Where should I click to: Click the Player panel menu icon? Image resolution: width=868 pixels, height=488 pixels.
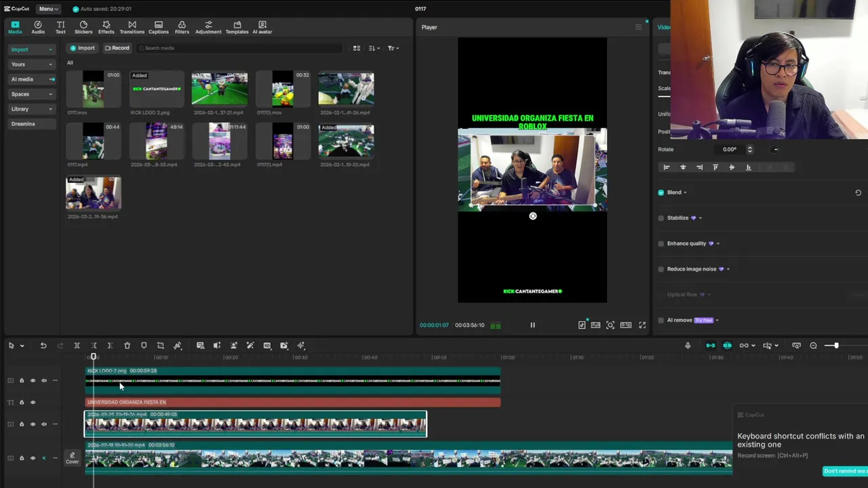pyautogui.click(x=638, y=27)
